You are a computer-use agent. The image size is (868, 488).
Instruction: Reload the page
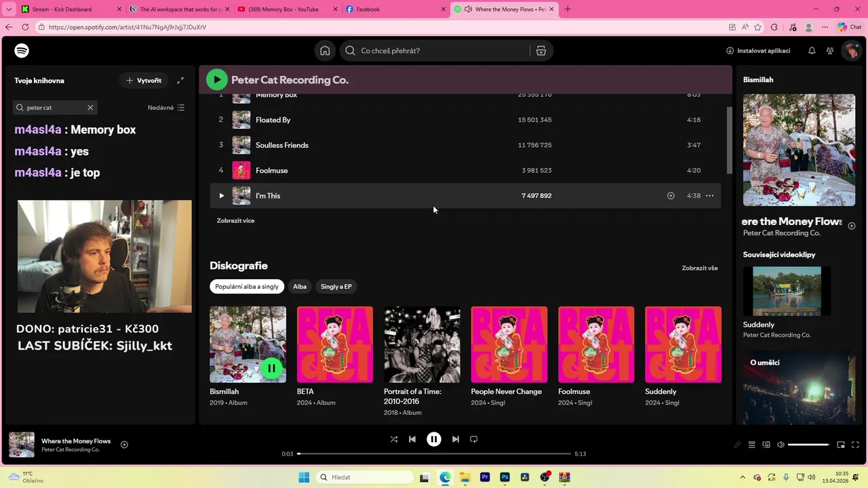25,27
